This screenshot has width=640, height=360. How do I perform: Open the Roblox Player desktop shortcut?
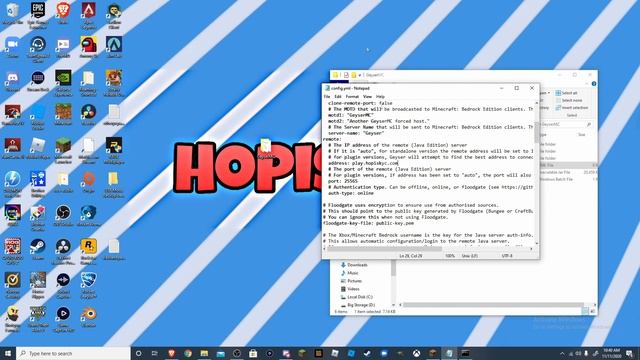[38, 148]
